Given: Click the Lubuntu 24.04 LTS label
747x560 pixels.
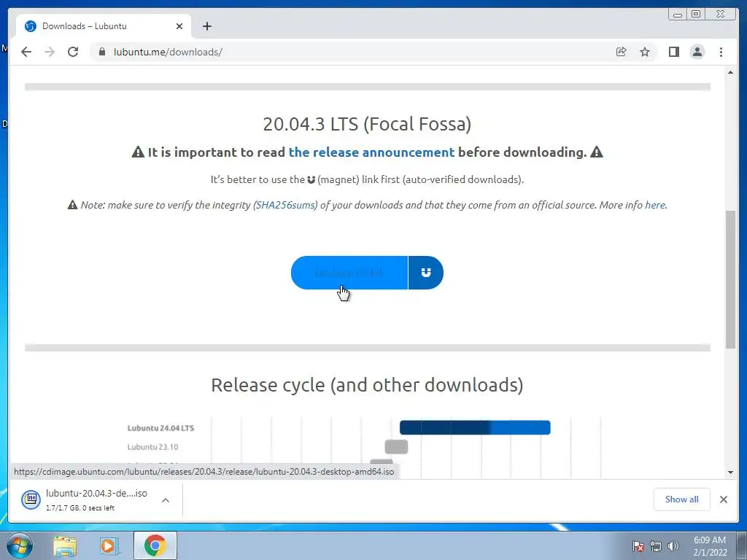Looking at the screenshot, I should click(160, 428).
